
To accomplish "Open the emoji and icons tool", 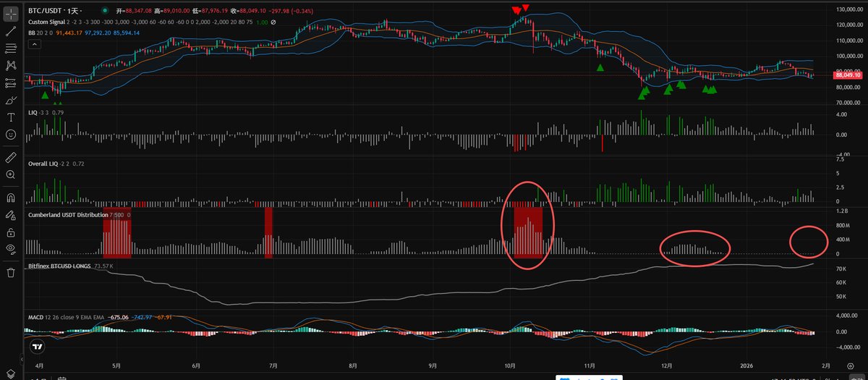I will click(11, 135).
